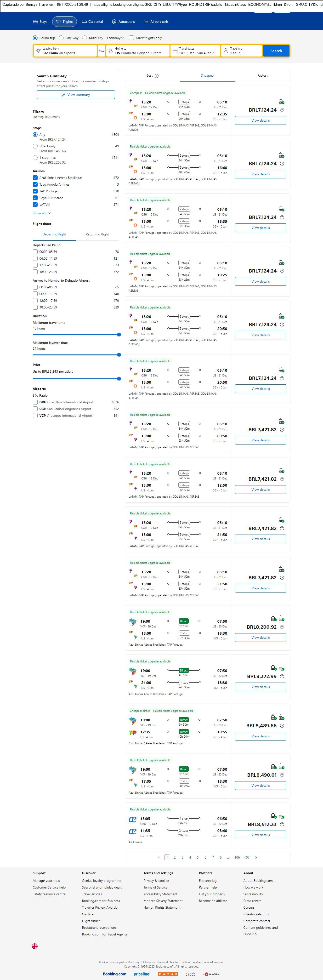Viewport: 323px width, 980px height.
Task: Select the One way radio button
Action: 61,38
